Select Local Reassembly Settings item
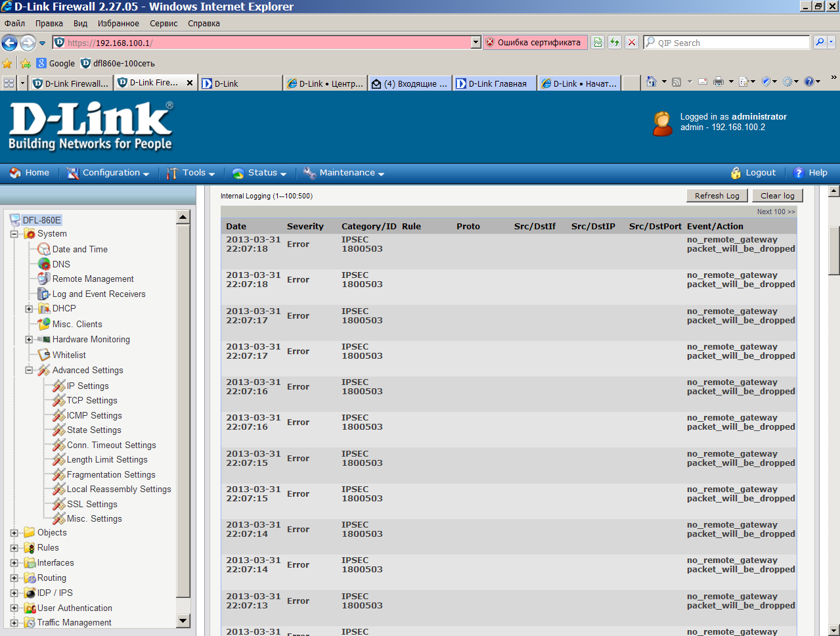This screenshot has width=840, height=636. point(119,489)
